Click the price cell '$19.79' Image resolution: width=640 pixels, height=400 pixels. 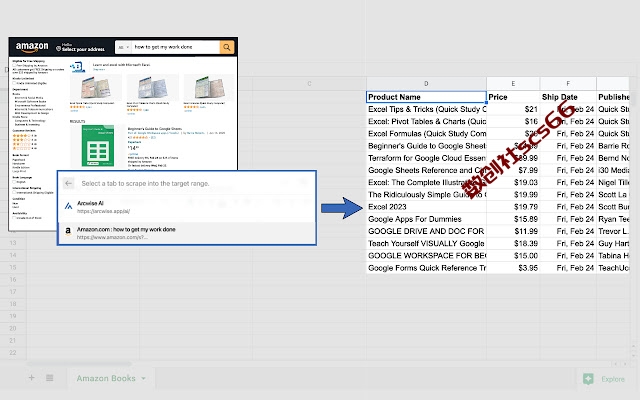click(513, 207)
